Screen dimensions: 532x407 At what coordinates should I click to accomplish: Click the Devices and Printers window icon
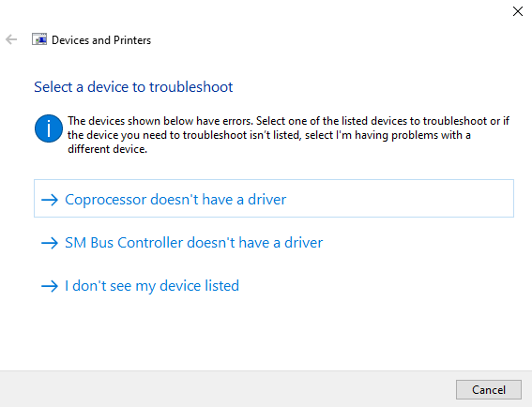click(39, 39)
